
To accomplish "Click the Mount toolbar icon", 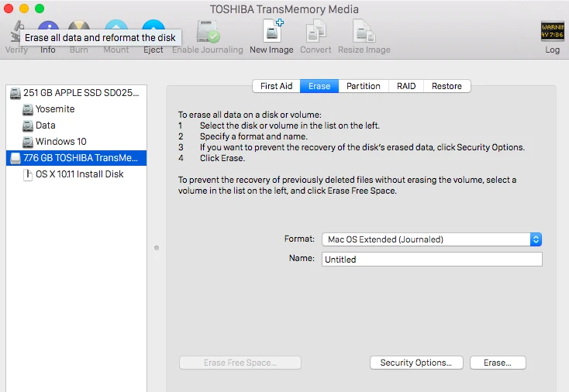I will click(116, 29).
